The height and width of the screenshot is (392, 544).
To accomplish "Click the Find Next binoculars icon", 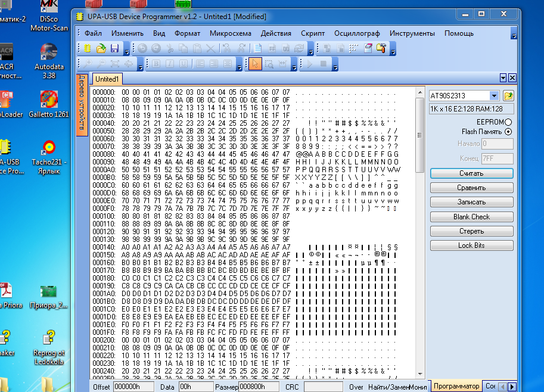I will (241, 49).
